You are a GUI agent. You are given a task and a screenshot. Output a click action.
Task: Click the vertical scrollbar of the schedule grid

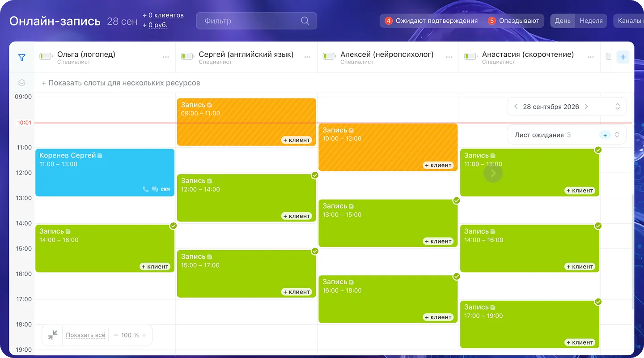click(x=632, y=251)
